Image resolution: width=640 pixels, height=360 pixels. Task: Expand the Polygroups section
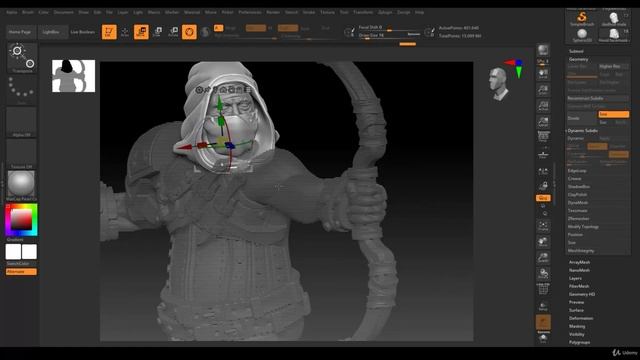point(579,342)
